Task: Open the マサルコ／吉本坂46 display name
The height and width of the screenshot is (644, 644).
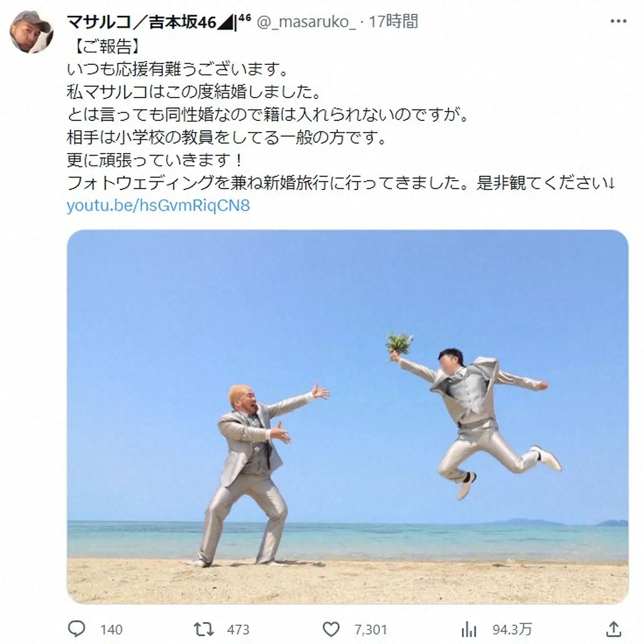Action: click(x=142, y=22)
